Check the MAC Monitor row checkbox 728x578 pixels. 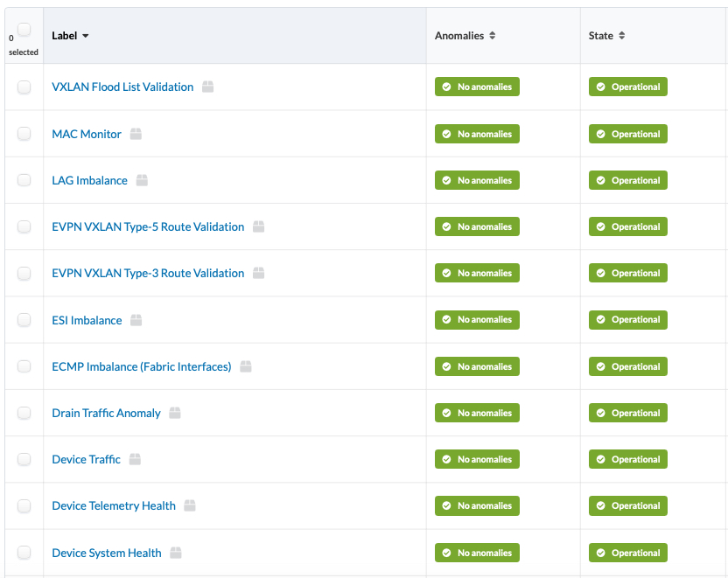coord(24,134)
